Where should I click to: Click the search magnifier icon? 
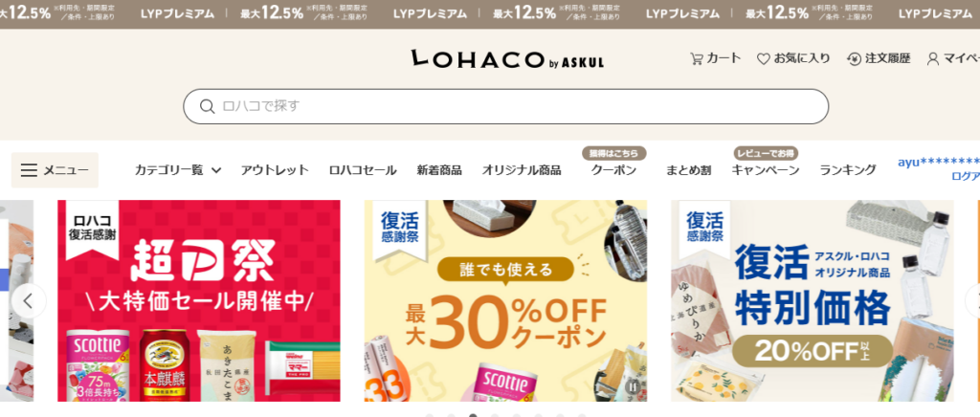pos(207,107)
